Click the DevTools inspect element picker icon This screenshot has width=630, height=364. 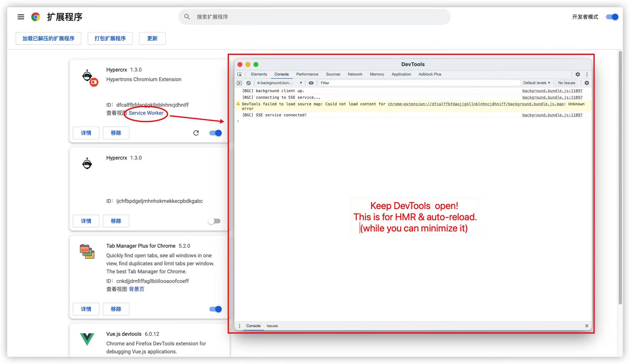(x=239, y=74)
